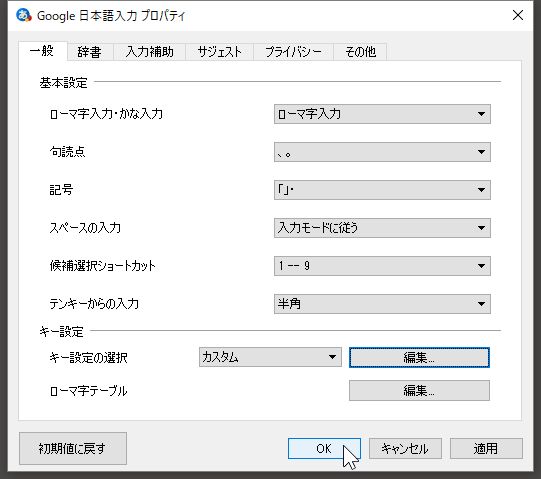This screenshot has width=541, height=479.
Task: Expand the テンキーからの入力 dropdown
Action: [x=382, y=304]
